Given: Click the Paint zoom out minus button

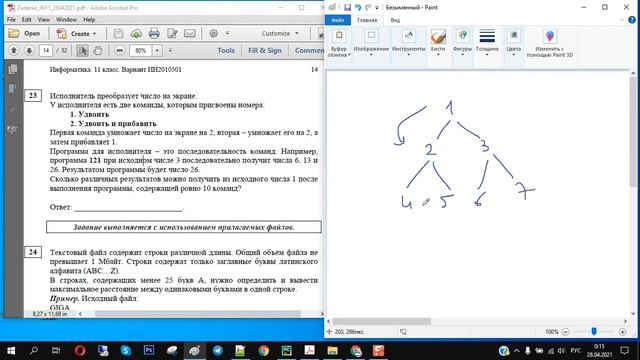Looking at the screenshot, I should pyautogui.click(x=565, y=332).
